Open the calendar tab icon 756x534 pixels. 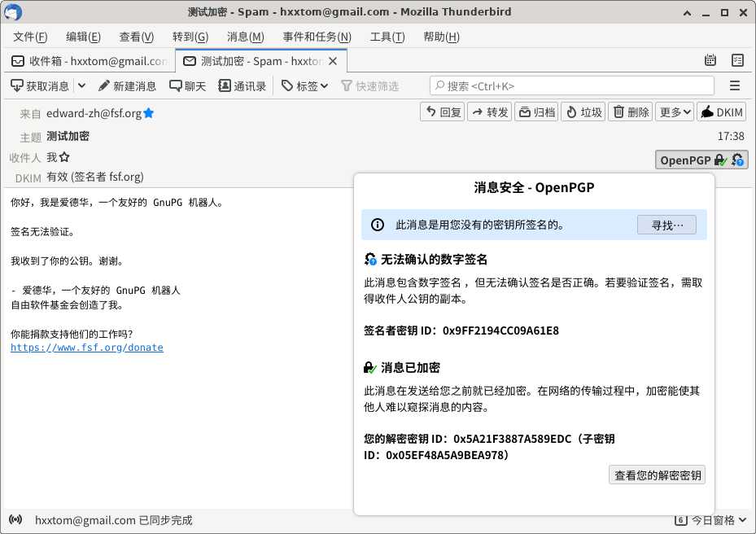[x=710, y=60]
